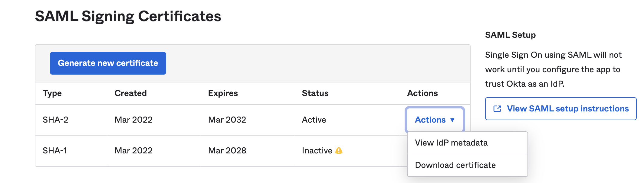
Task: Select the SHA-2 certificate row type
Action: (x=55, y=120)
